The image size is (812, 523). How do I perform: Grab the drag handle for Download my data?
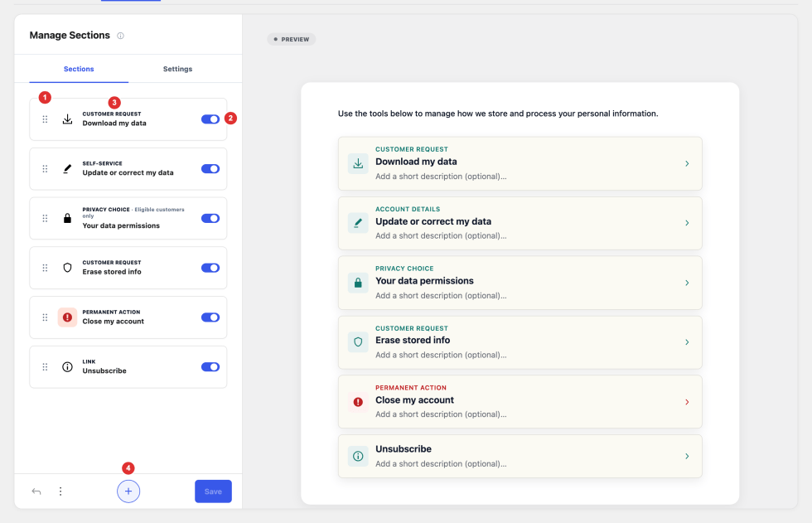click(45, 119)
